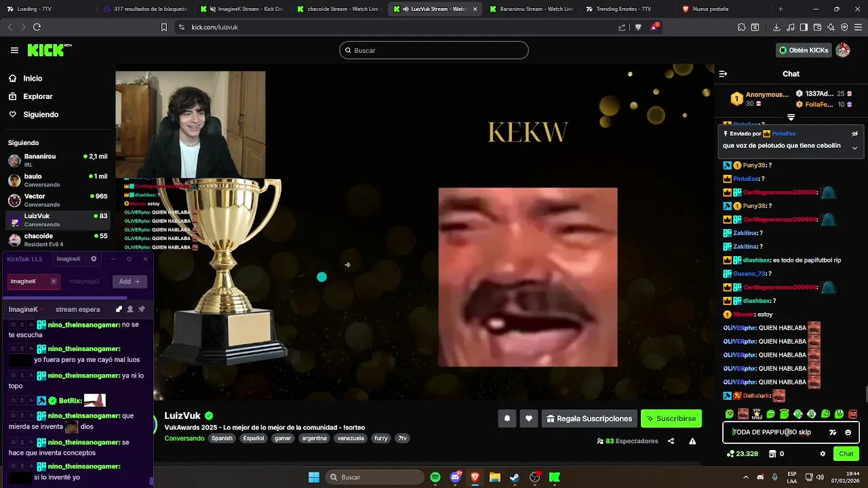The width and height of the screenshot is (868, 488).
Task: Click the Suscribirse button
Action: (671, 419)
